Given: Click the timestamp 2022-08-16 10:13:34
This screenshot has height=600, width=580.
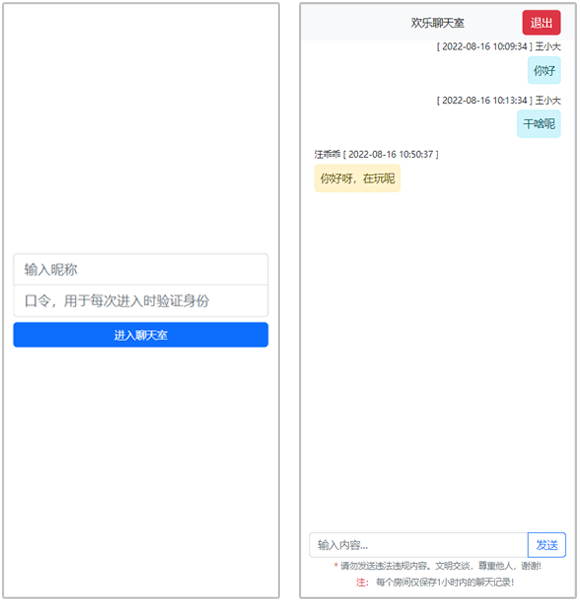Looking at the screenshot, I should coord(484,101).
